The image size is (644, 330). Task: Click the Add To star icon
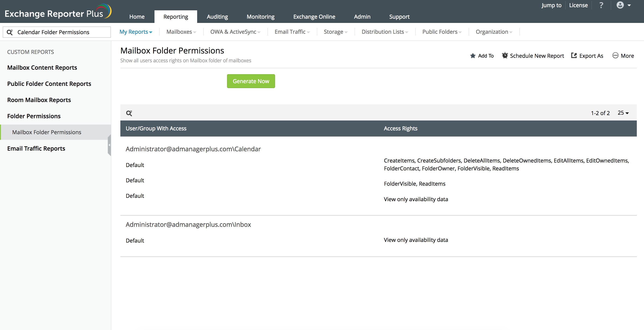[472, 56]
